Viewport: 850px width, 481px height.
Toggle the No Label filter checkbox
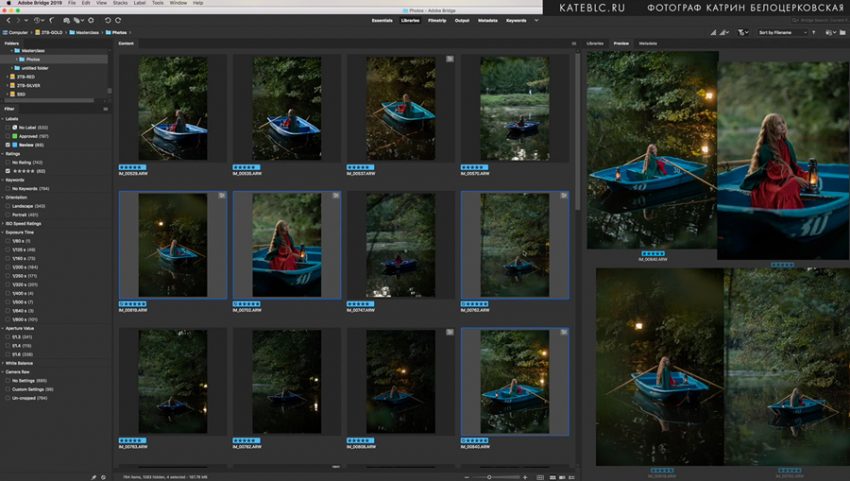tap(8, 127)
